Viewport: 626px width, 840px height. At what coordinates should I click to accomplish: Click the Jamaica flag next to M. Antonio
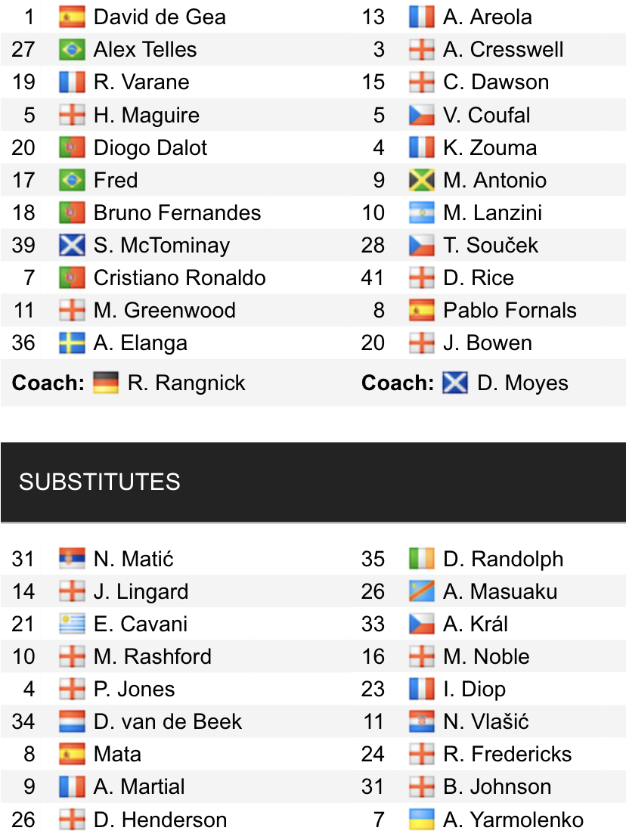tap(421, 180)
